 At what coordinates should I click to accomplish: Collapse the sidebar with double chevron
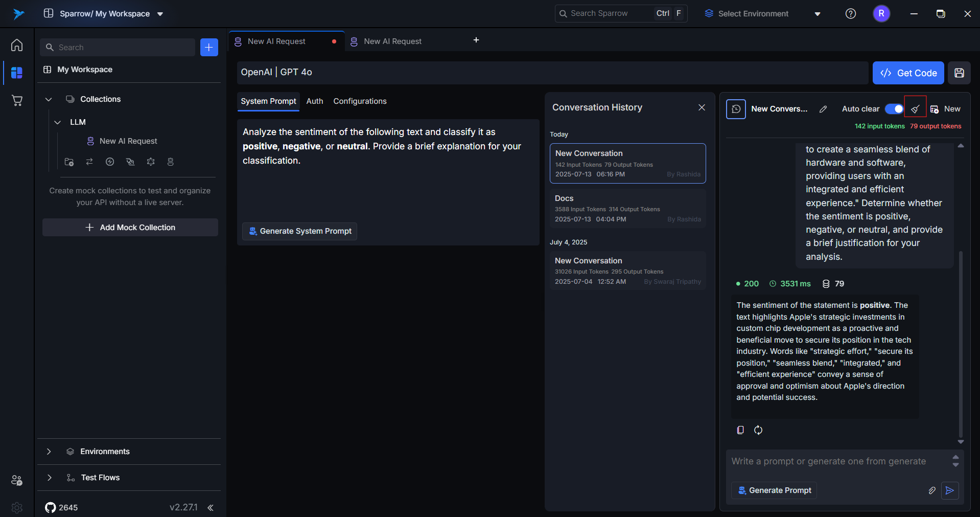click(211, 507)
